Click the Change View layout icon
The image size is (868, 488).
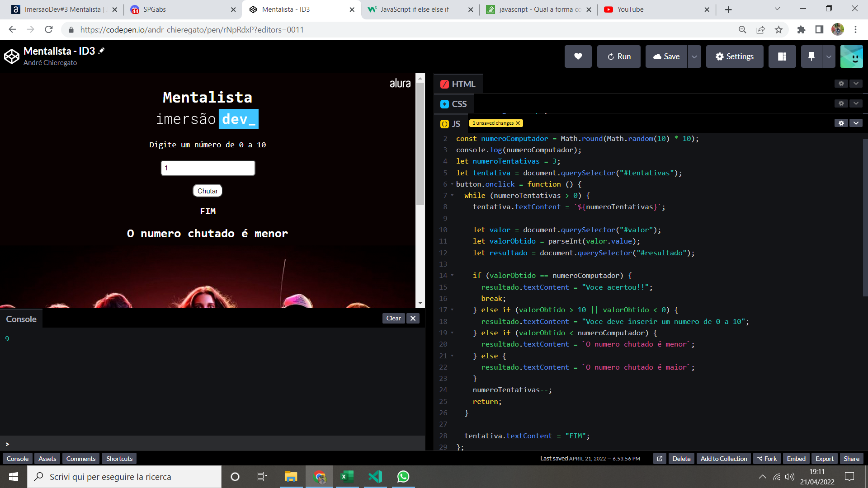pos(782,56)
